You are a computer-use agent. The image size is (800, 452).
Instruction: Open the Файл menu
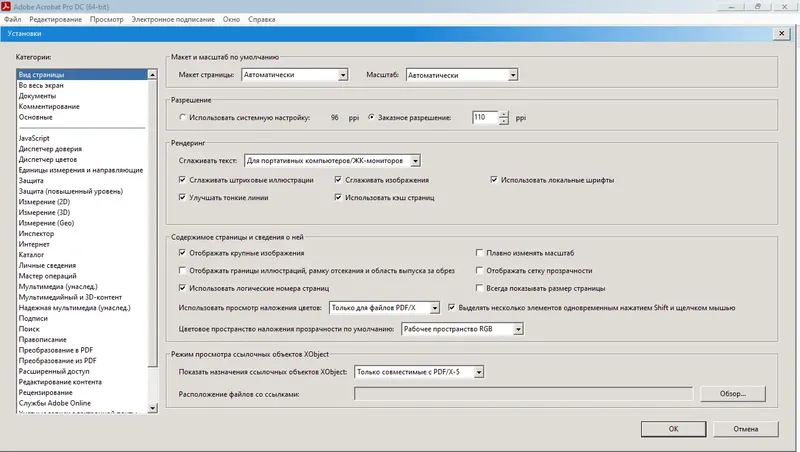12,19
